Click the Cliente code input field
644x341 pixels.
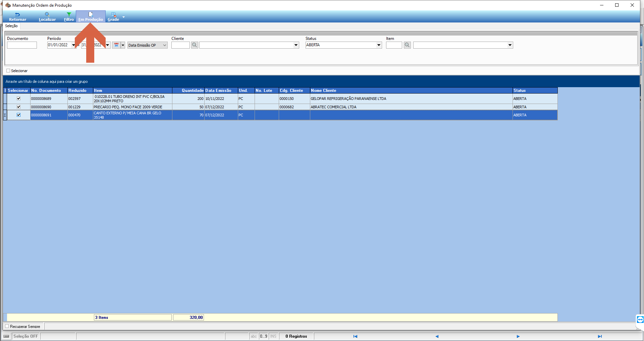click(180, 45)
